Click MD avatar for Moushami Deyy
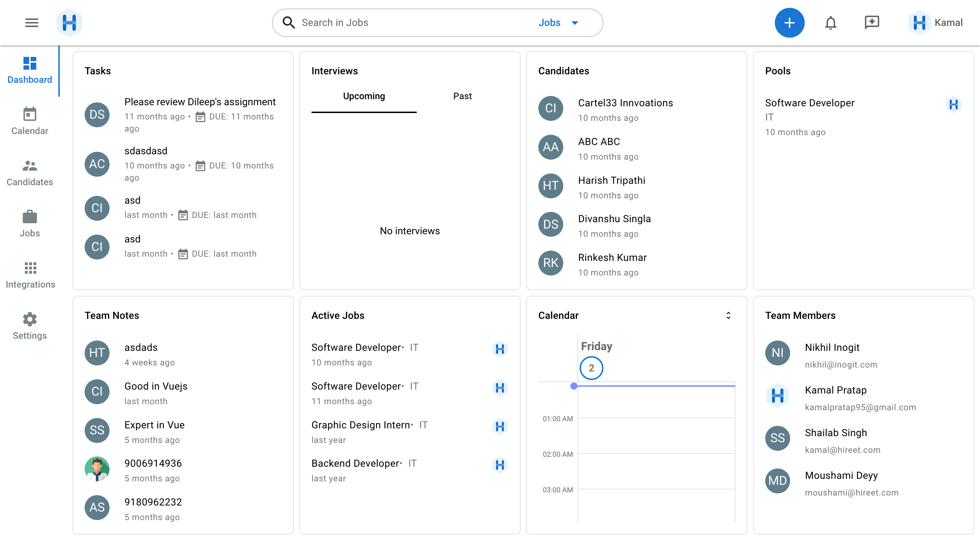 (x=777, y=481)
